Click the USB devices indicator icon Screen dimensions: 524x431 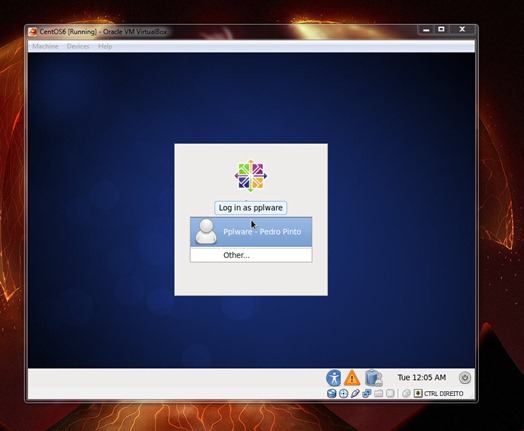[355, 394]
